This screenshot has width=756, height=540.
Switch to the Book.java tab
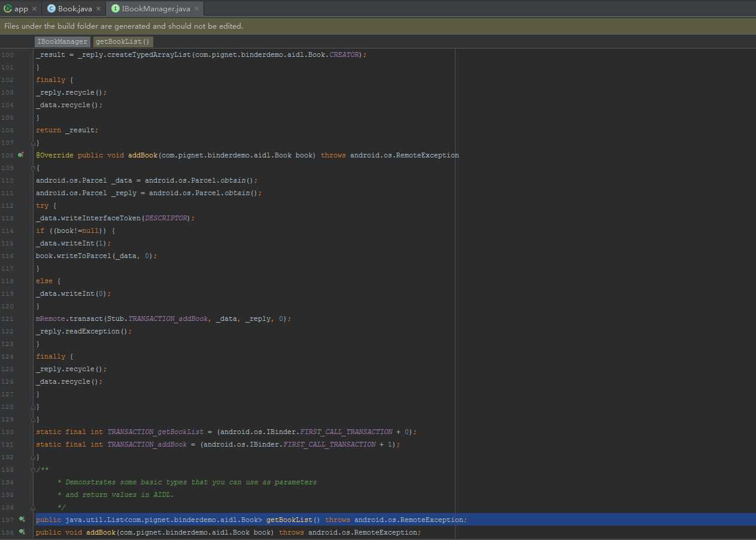click(75, 8)
